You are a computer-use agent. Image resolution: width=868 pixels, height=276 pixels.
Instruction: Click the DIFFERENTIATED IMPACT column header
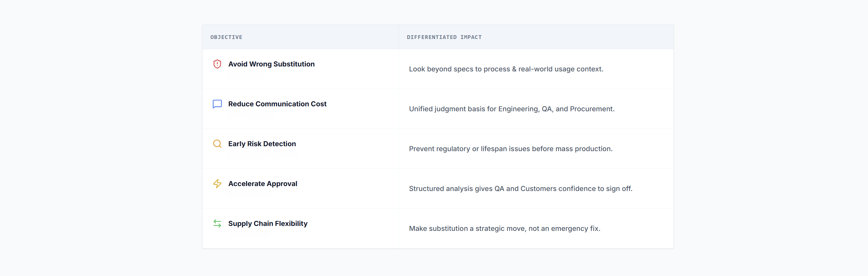[x=444, y=37]
